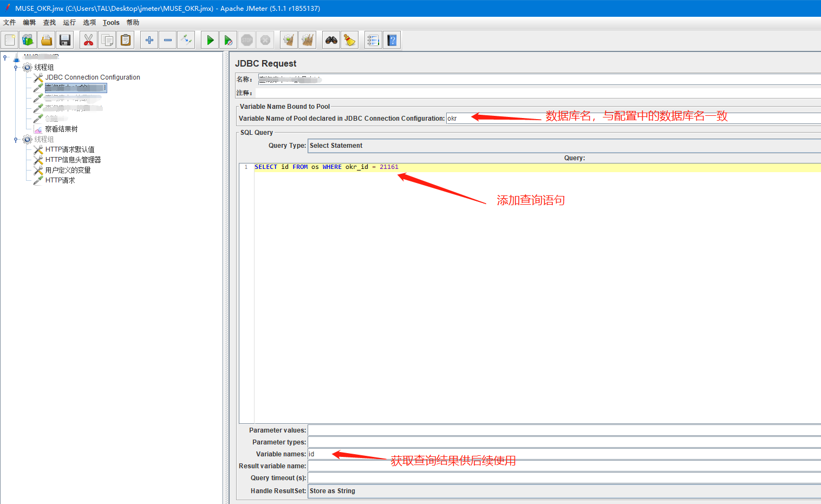The height and width of the screenshot is (504, 821).
Task: Click the Open file folder icon
Action: tap(47, 40)
